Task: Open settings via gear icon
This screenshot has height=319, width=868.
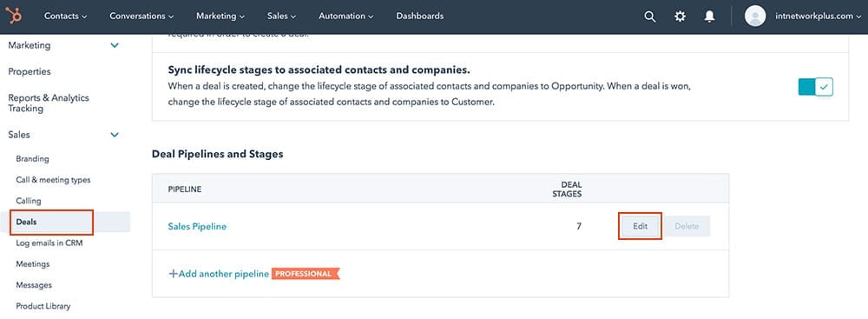Action: (x=680, y=17)
